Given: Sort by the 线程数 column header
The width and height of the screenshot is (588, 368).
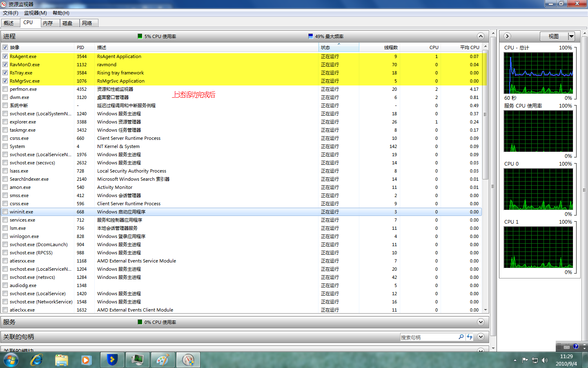Looking at the screenshot, I should point(379,47).
